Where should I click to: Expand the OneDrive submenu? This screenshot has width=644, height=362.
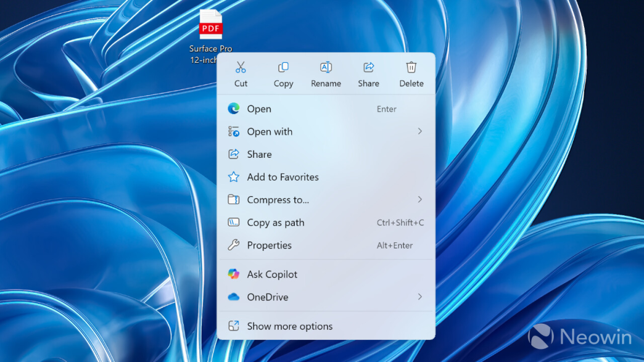[419, 297]
